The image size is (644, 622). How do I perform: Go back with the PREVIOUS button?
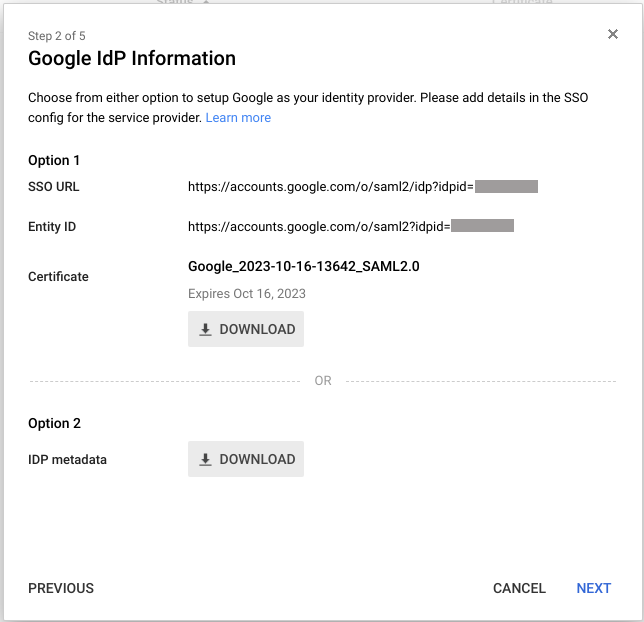coord(61,588)
